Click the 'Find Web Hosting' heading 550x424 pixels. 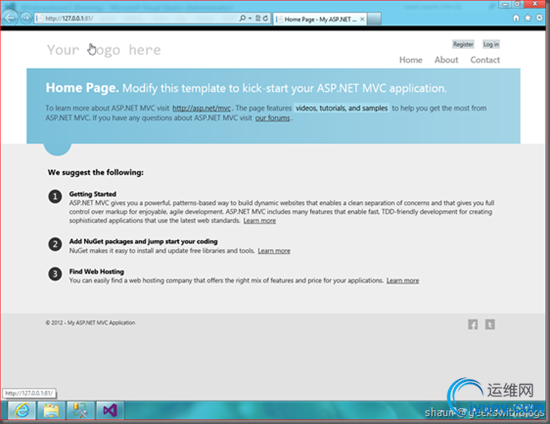[x=96, y=271]
